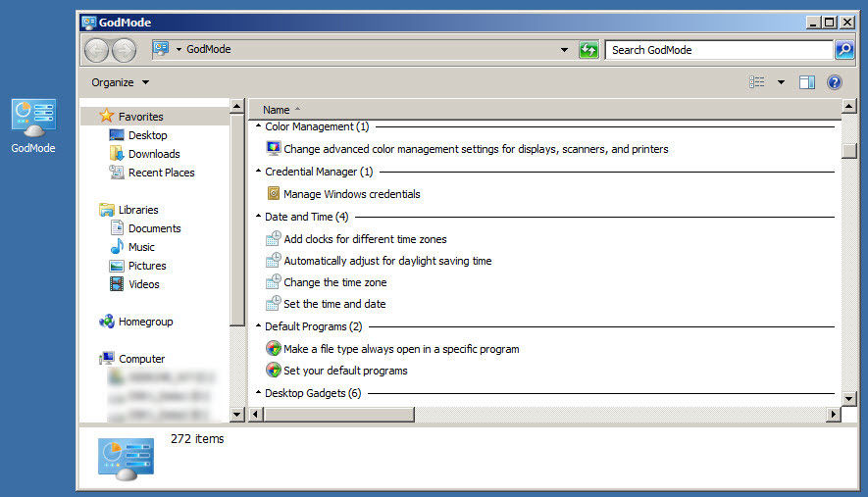Click the magnifier search button

(844, 50)
